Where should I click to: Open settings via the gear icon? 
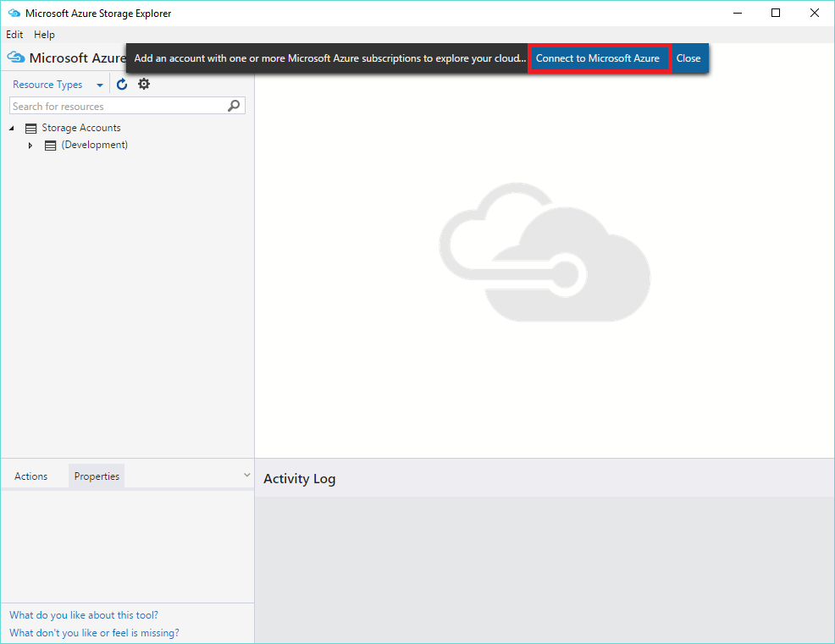pos(144,85)
